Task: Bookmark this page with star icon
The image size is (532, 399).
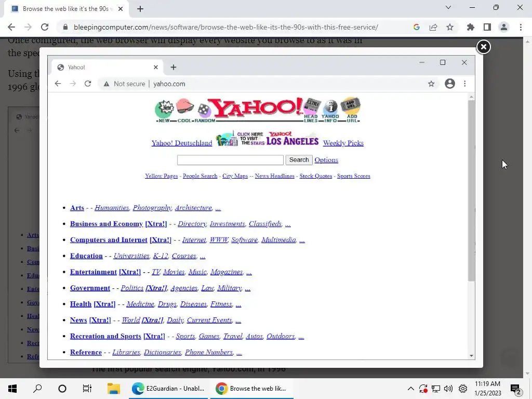Action: coord(450,27)
